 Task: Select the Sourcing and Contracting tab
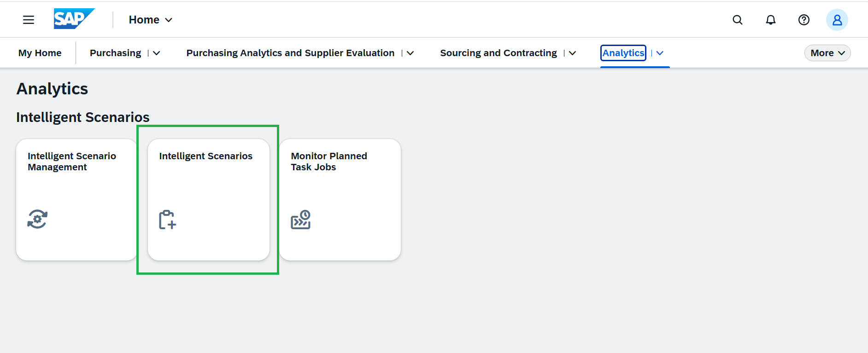499,53
